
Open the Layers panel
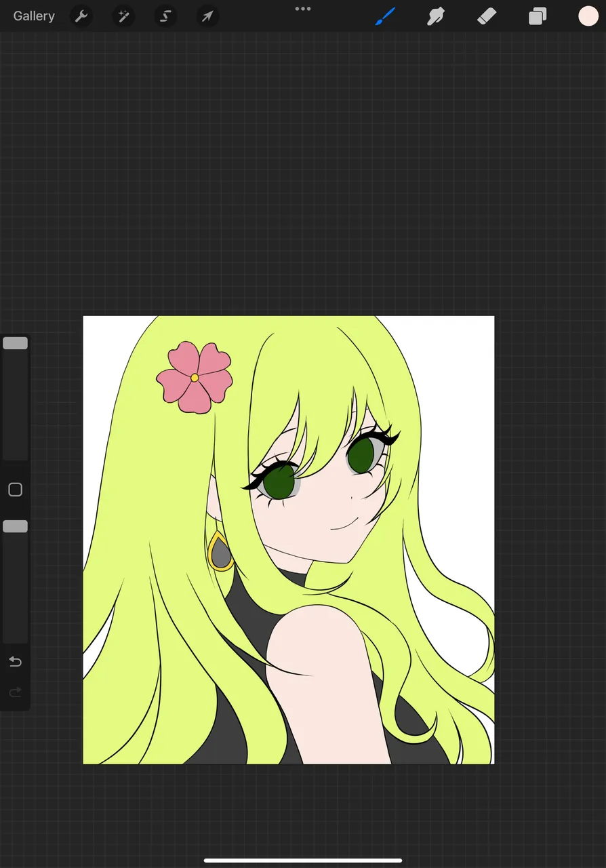538,16
